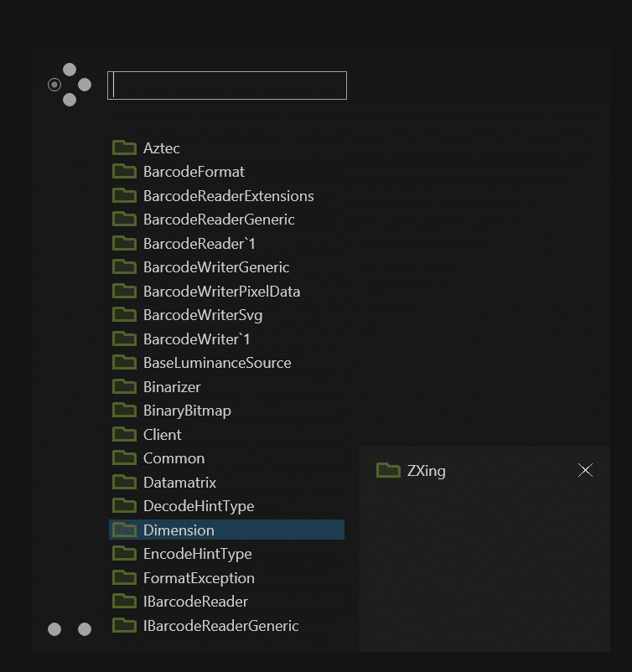Click the Client folder icon
632x672 pixels.
click(x=124, y=434)
